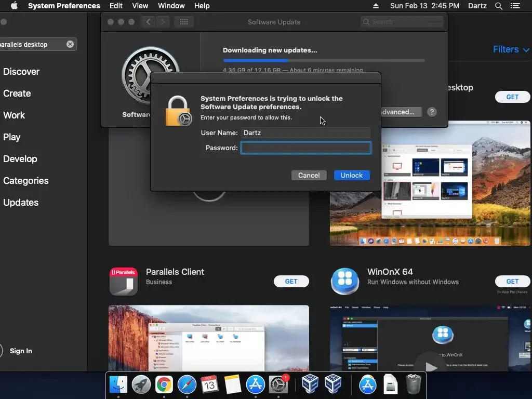Play the WinOnX 64 preview video
Image resolution: width=532 pixels, height=399 pixels.
click(x=431, y=367)
